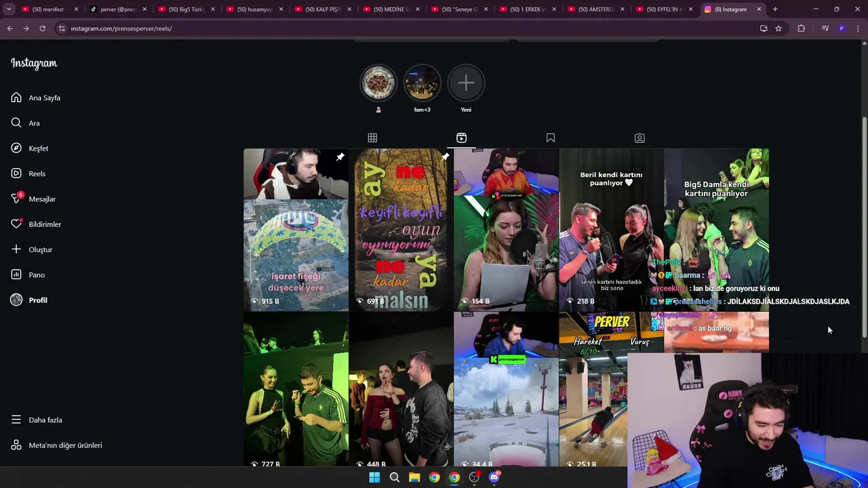
Task: Open reel 'Beril kendi kartını puanlıyor'
Action: pos(611,230)
